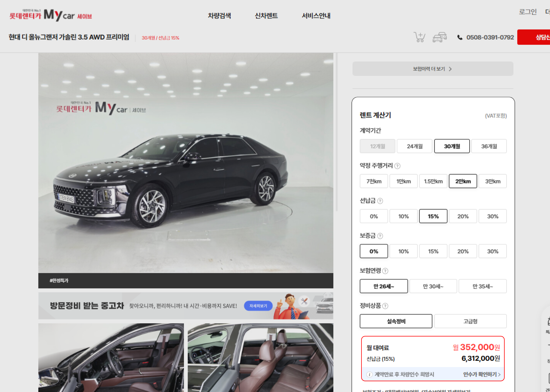The height and width of the screenshot is (392, 550).
Task: Open 선납금 help question mark
Action: [380, 201]
